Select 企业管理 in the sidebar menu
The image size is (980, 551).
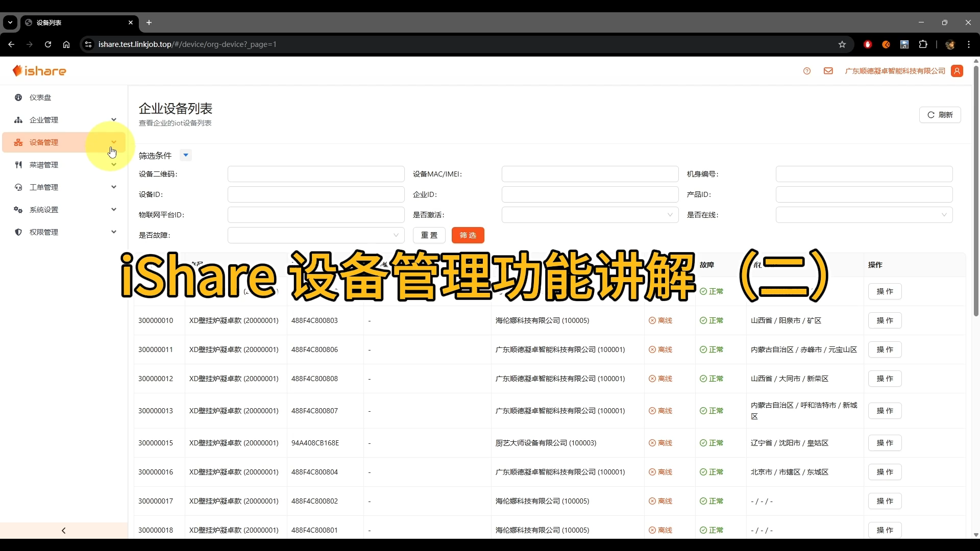pyautogui.click(x=43, y=120)
